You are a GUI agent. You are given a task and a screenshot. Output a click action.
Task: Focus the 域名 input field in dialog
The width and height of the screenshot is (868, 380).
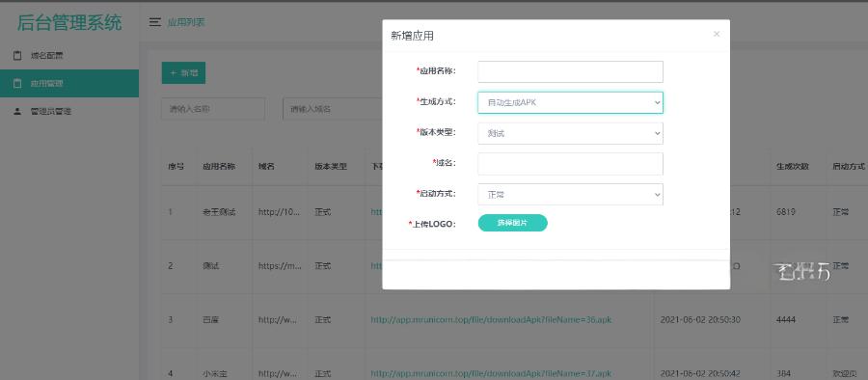570,163
